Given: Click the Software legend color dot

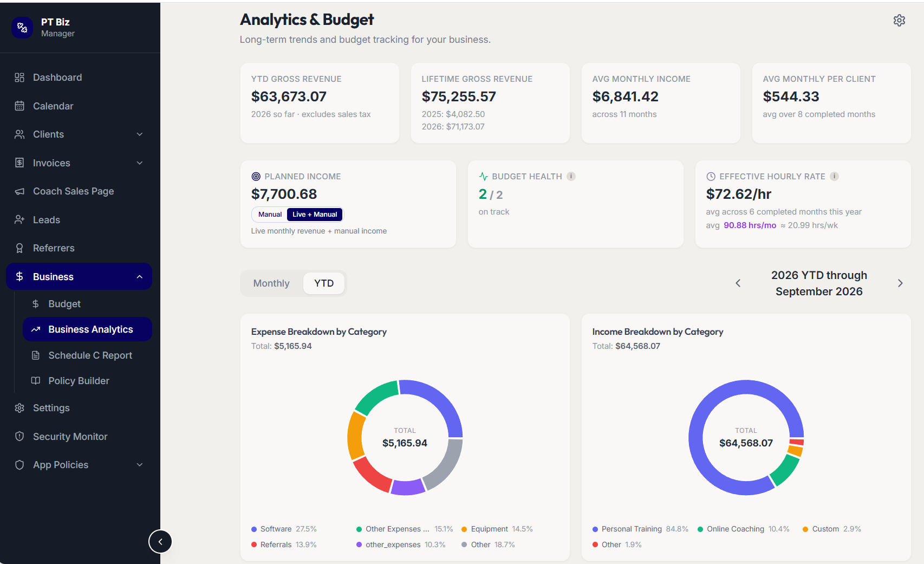Looking at the screenshot, I should tap(254, 529).
